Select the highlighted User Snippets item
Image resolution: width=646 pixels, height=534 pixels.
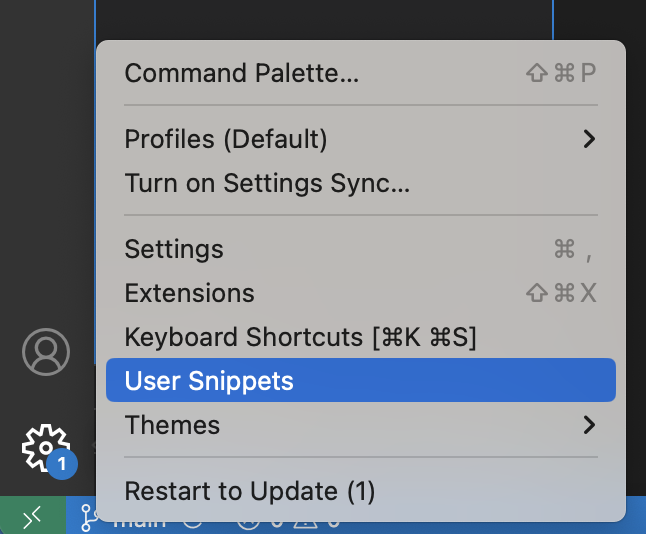[361, 380]
